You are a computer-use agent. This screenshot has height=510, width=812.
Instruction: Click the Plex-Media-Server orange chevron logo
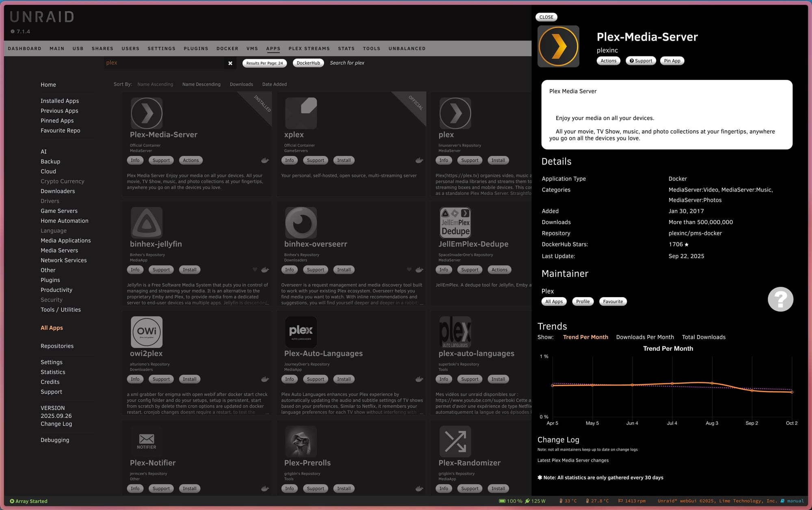(558, 46)
